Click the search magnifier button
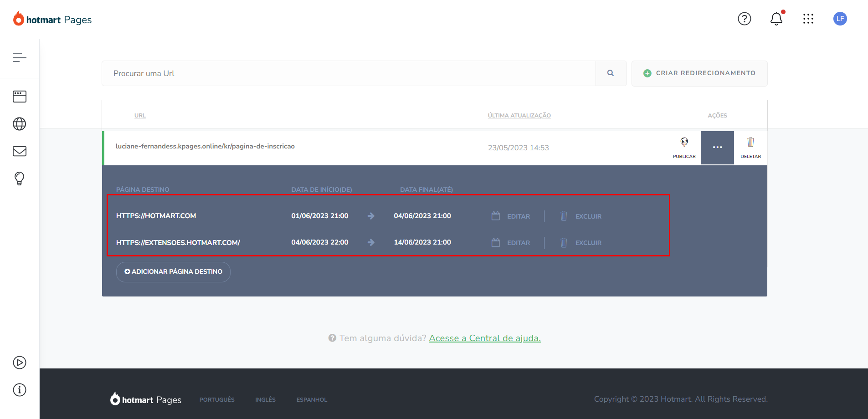The width and height of the screenshot is (868, 419). [x=611, y=73]
